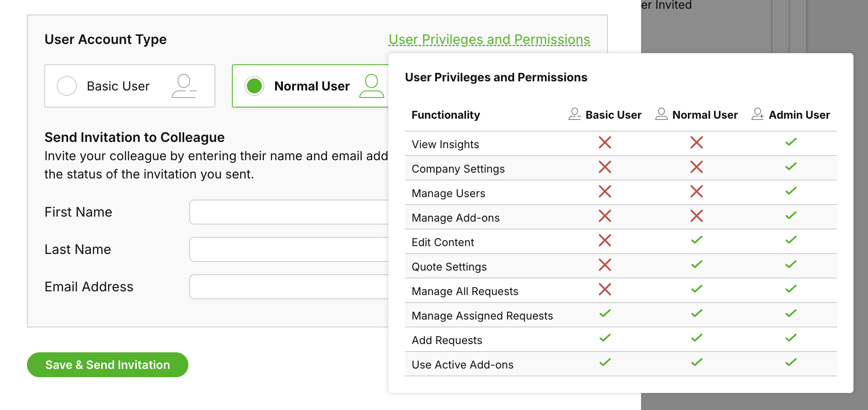The height and width of the screenshot is (410, 868).
Task: Open the User Privileges and Permissions link
Action: click(489, 39)
